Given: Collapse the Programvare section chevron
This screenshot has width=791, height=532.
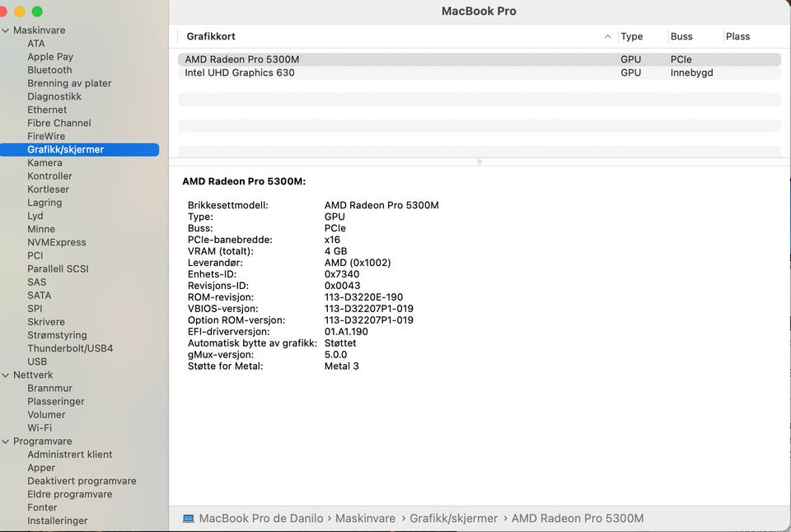Looking at the screenshot, I should [6, 441].
